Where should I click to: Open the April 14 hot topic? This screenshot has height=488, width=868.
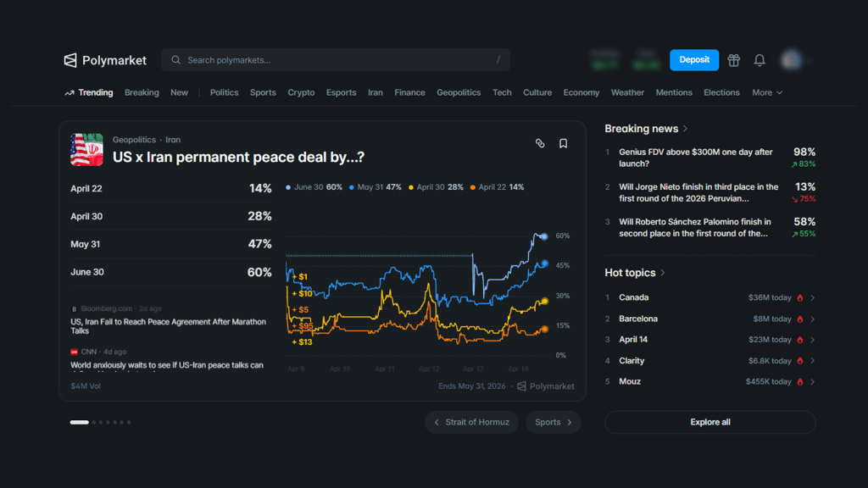(x=710, y=340)
